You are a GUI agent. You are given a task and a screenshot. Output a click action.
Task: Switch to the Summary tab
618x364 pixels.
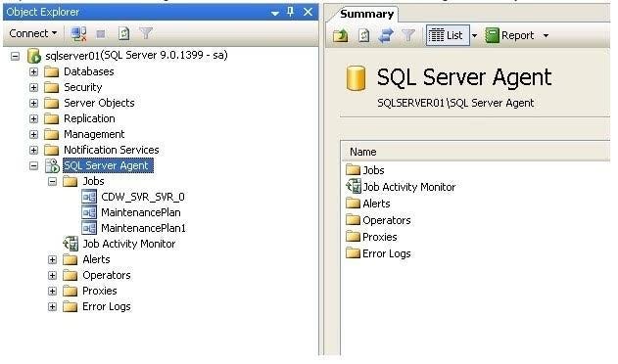(366, 14)
